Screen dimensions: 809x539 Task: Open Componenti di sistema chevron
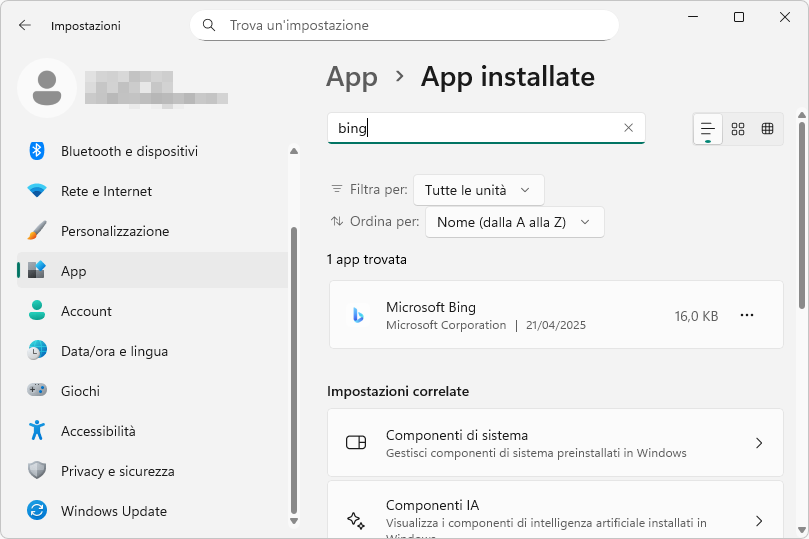759,443
